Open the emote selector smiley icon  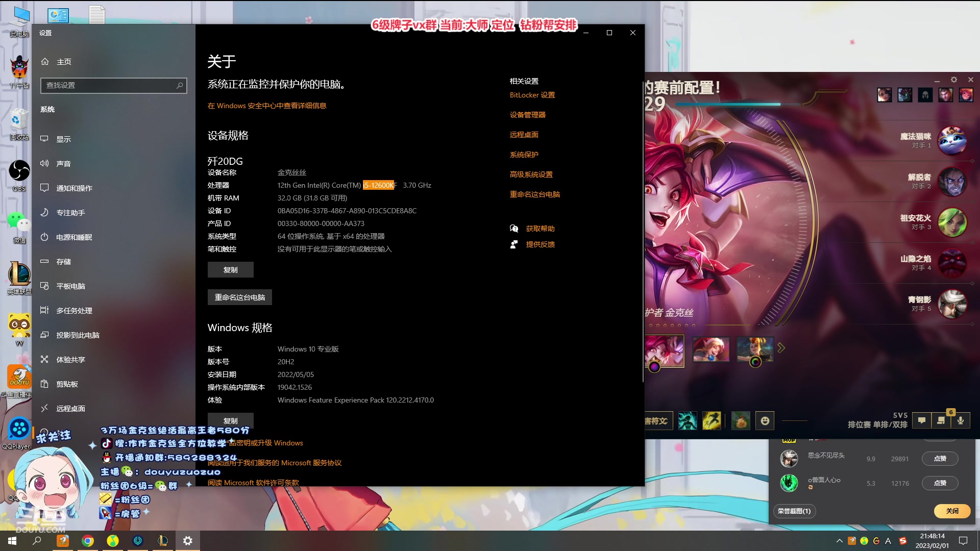(x=765, y=421)
